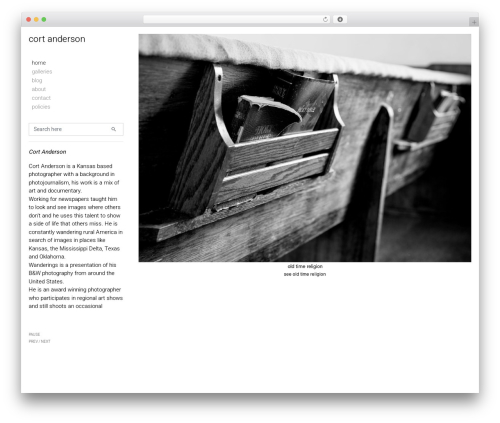Open the galleries menu item
Viewport: 500px width, 423px height.
click(x=42, y=72)
